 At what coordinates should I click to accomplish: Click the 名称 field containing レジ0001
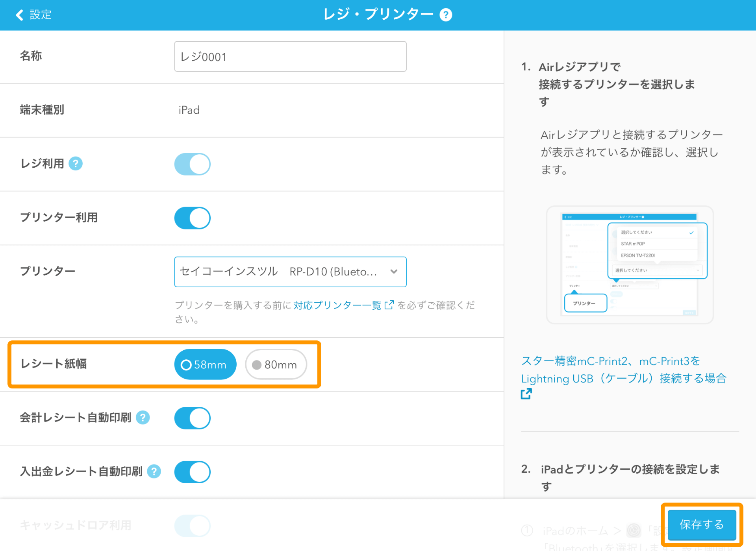click(x=290, y=57)
